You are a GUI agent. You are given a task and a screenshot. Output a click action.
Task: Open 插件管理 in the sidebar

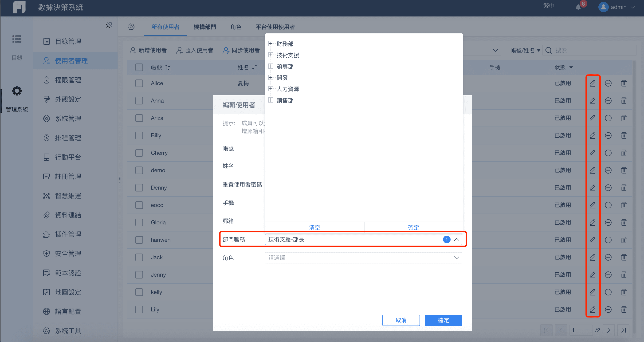click(75, 235)
